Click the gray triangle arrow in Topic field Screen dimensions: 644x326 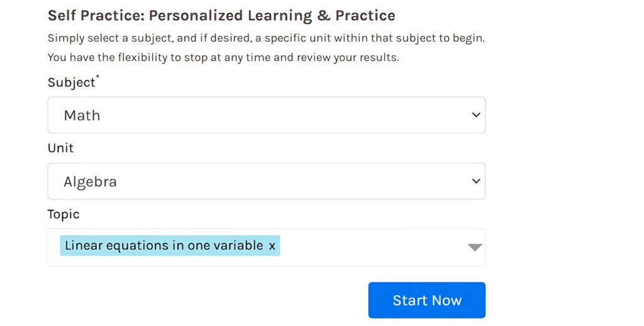[x=475, y=247]
